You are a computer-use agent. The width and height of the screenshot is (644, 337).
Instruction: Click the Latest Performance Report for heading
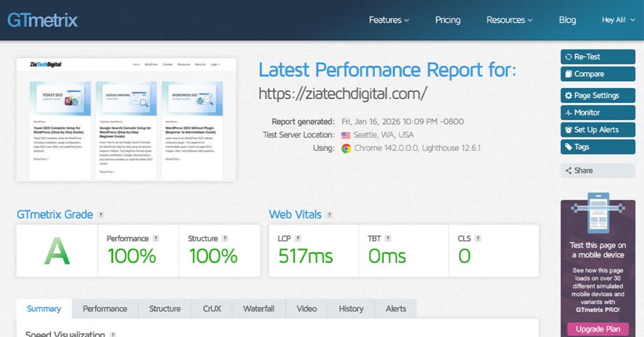(x=387, y=70)
